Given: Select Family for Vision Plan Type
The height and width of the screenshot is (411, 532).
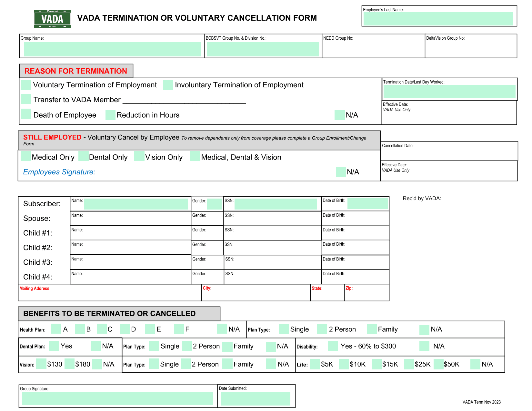Looking at the screenshot, I should click(227, 364).
